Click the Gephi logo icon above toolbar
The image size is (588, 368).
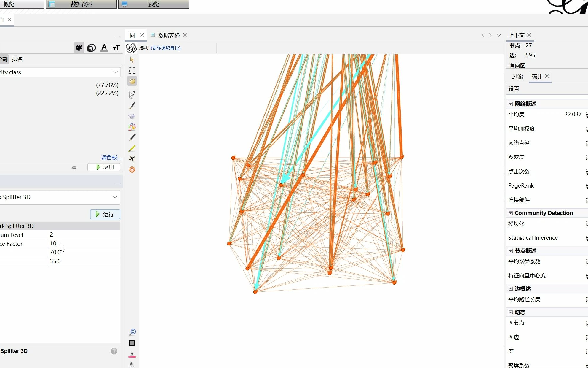(x=131, y=48)
